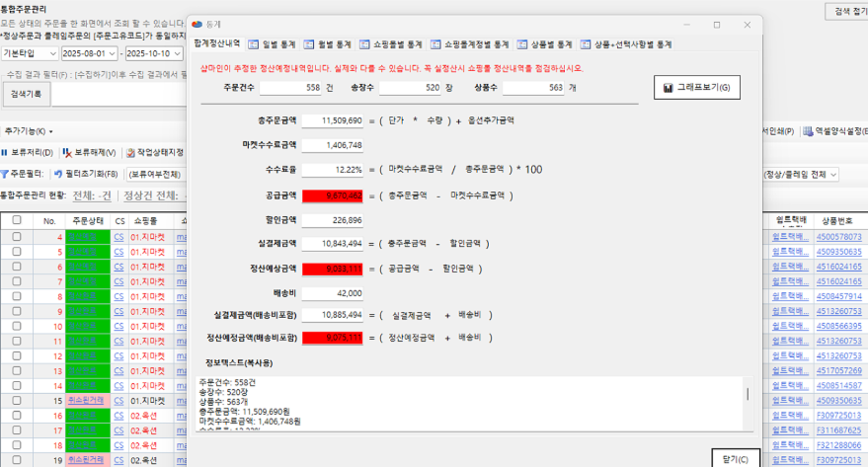Screen dimensions: 868x467
Task: Click the 보류처리(D) hold icon
Action: point(7,153)
